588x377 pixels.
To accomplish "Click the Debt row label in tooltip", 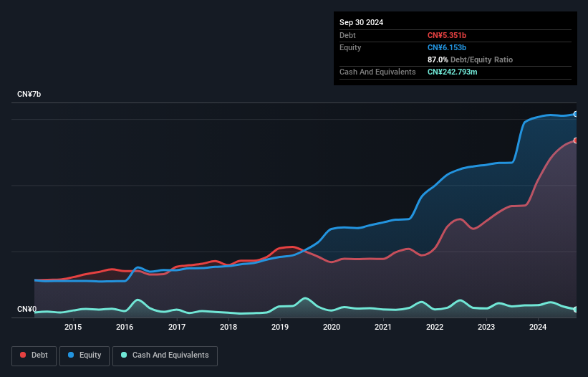I will pyautogui.click(x=347, y=35).
